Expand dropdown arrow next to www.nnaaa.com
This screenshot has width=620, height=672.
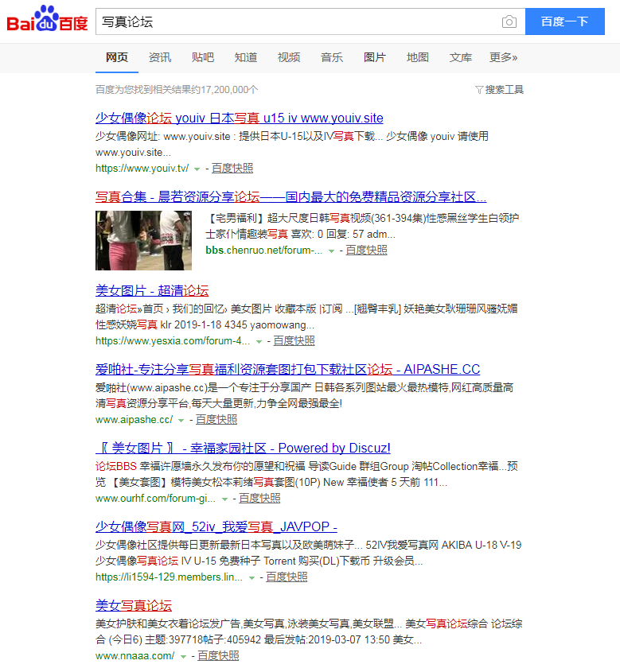pos(183,657)
